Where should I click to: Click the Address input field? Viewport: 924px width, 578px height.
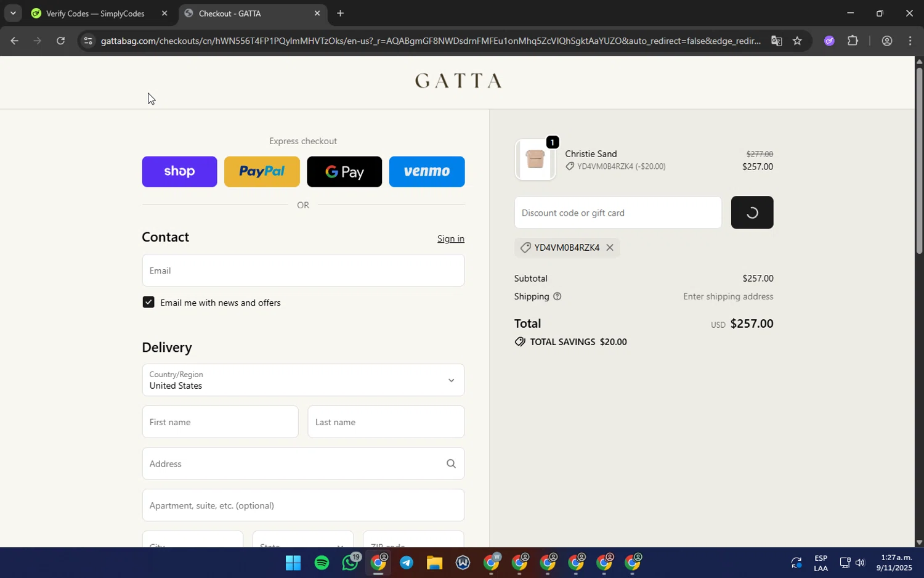click(x=303, y=464)
